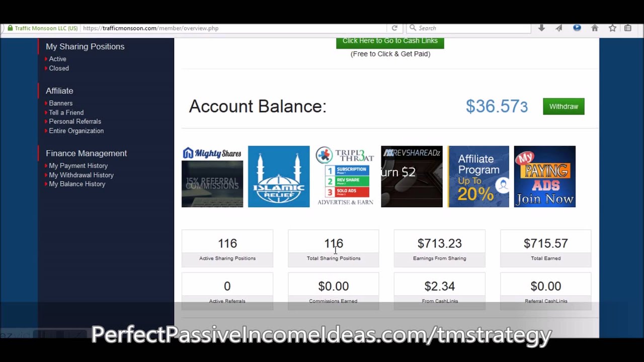This screenshot has height=362, width=644.
Task: Click the Traffic Monsoon LLC (US) identity label
Action: [x=46, y=28]
